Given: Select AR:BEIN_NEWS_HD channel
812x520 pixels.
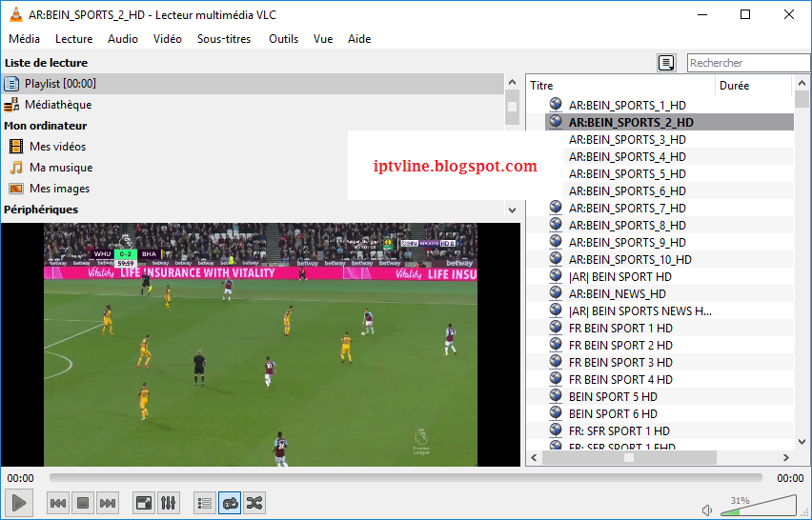Looking at the screenshot, I should point(618,294).
